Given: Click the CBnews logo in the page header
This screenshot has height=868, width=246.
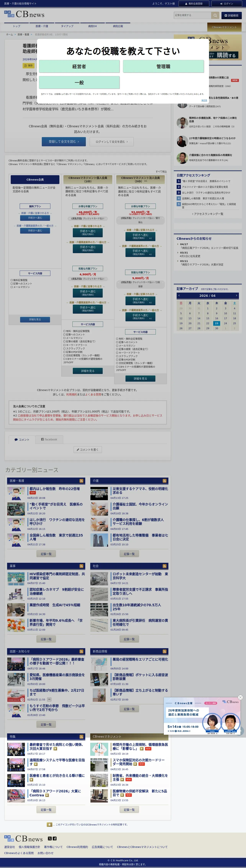Looking at the screenshot, I should pyautogui.click(x=24, y=14).
